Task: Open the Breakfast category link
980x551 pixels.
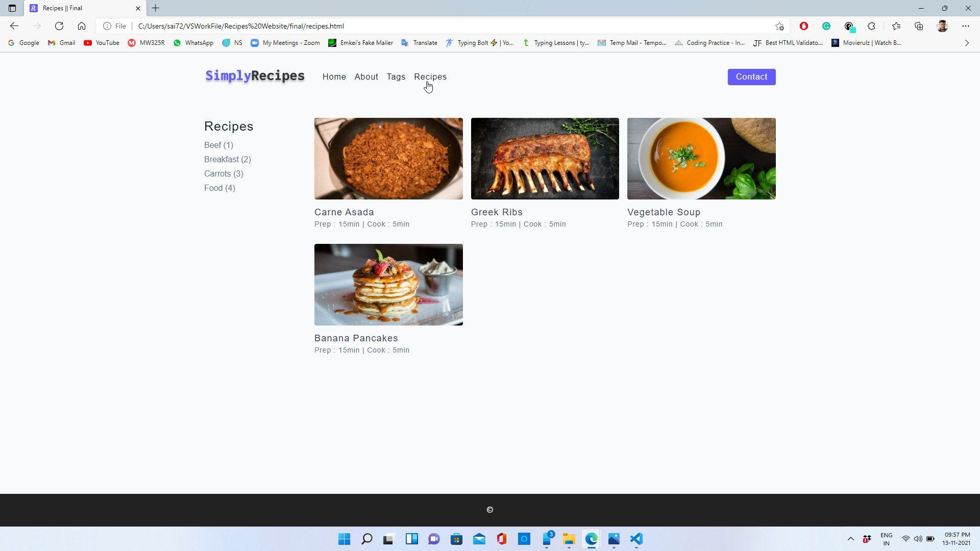Action: (227, 159)
